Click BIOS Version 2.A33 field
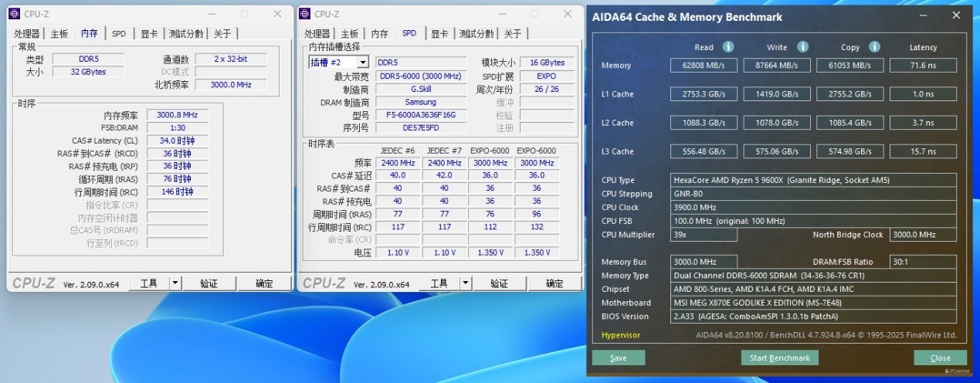 (814, 317)
